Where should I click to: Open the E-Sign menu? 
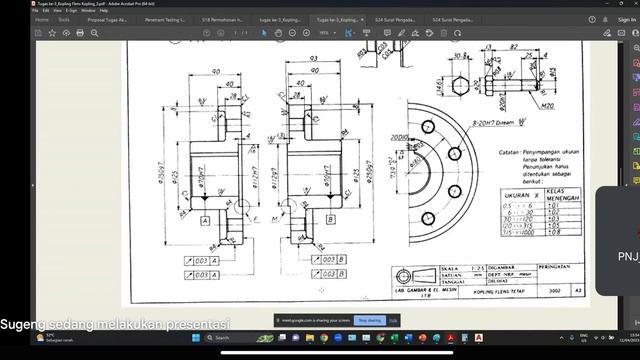(71, 11)
